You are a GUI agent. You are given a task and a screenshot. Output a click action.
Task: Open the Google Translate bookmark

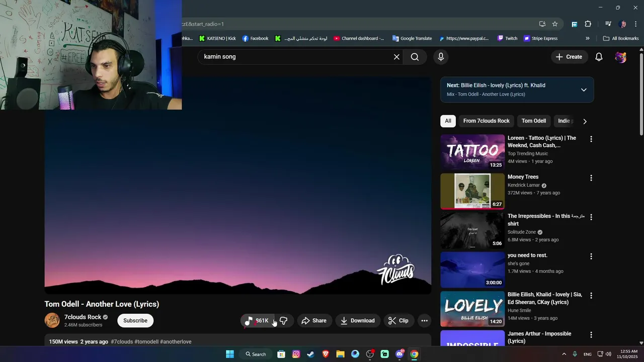pyautogui.click(x=412, y=38)
